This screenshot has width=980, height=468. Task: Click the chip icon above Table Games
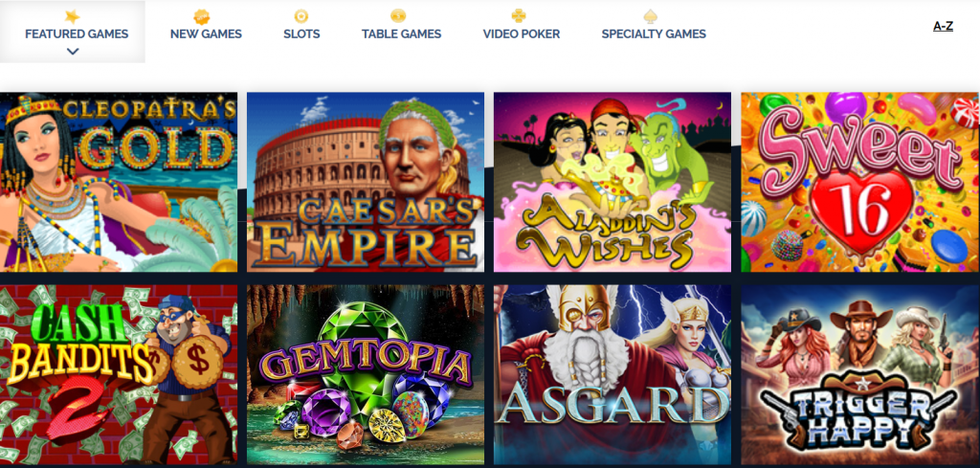[x=398, y=17]
